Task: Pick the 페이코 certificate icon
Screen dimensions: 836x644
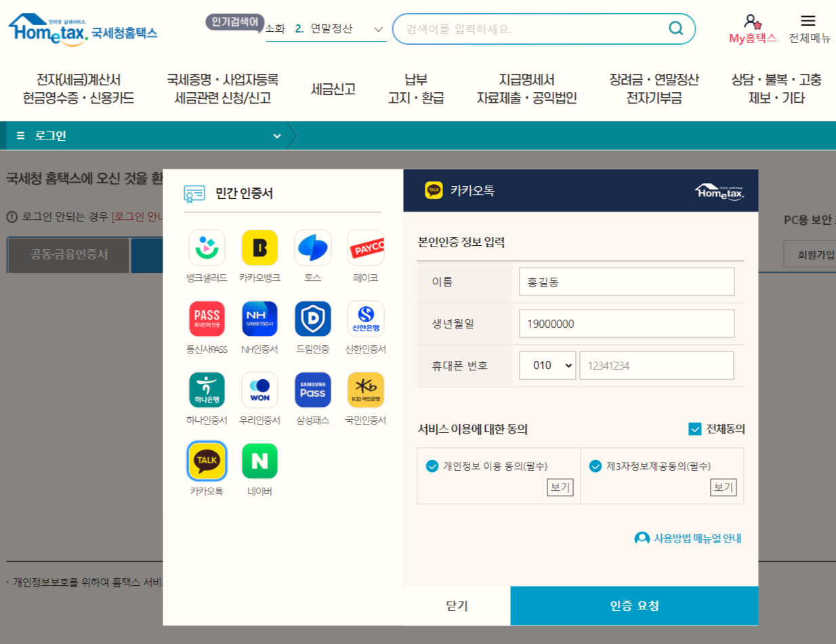Action: point(366,248)
